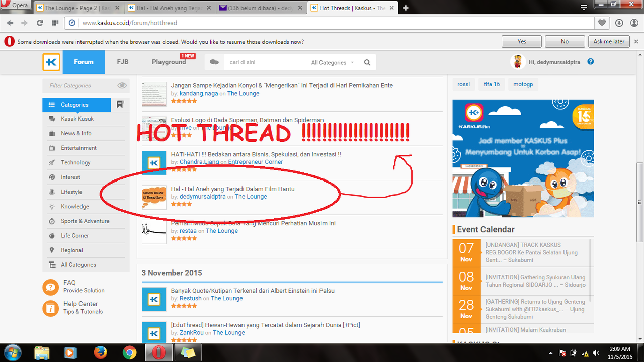Viewport: 644px width, 362px height.
Task: Toggle category visibility eye icon
Action: [x=122, y=85]
